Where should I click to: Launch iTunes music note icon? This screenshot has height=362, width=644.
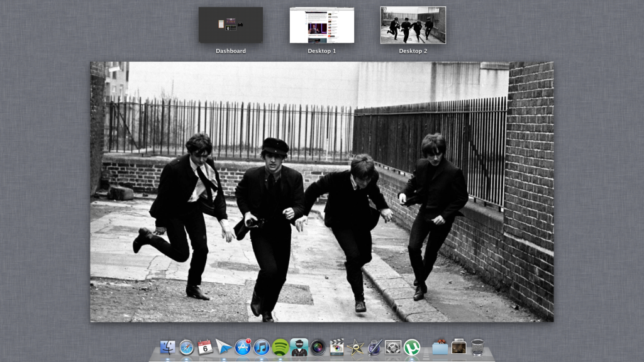tap(261, 347)
